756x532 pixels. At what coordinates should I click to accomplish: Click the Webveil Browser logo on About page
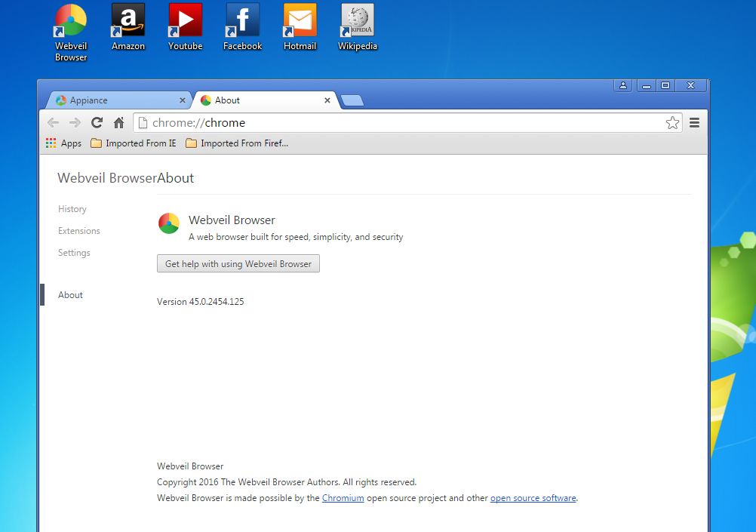[169, 223]
